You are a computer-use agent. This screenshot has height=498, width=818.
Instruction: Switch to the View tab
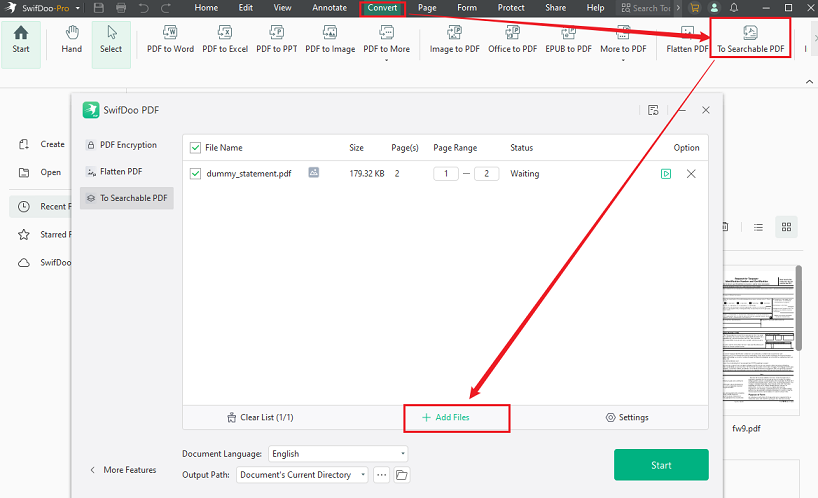pos(282,8)
